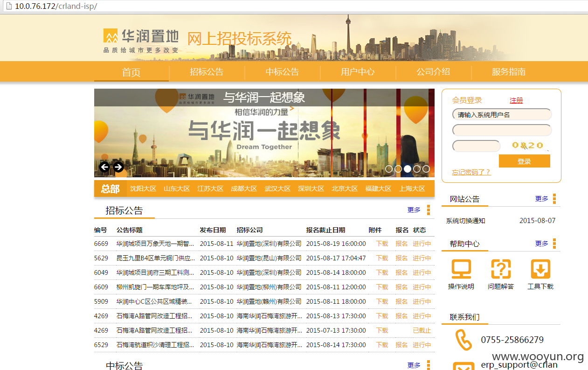Open the 首页 navigation tab
This screenshot has height=370, width=588.
131,72
